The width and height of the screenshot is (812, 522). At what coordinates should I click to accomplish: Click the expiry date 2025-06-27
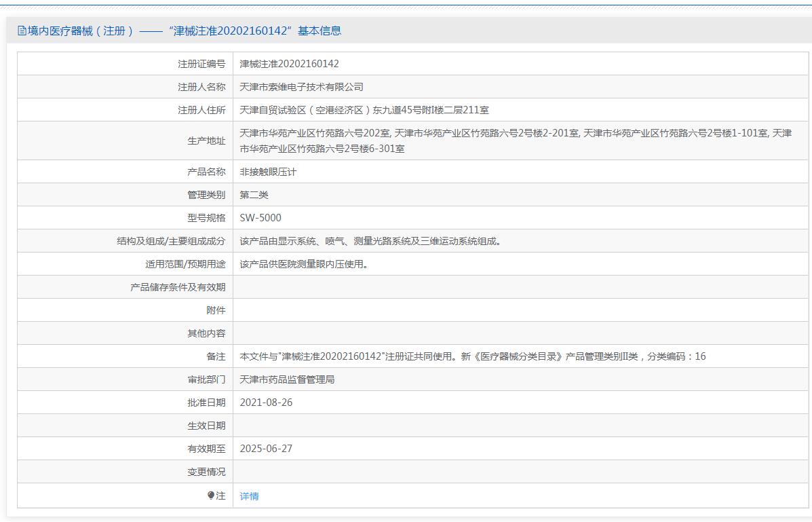pos(266,449)
